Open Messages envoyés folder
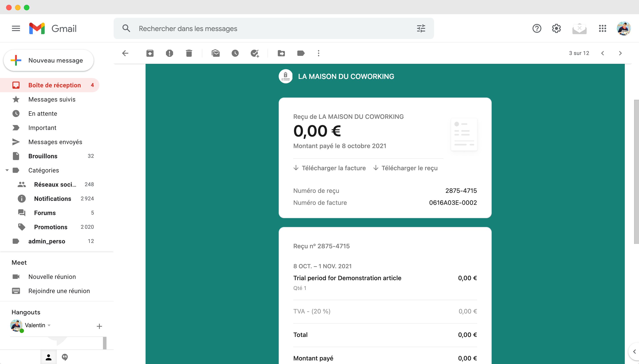The height and width of the screenshot is (364, 639). tap(49, 142)
